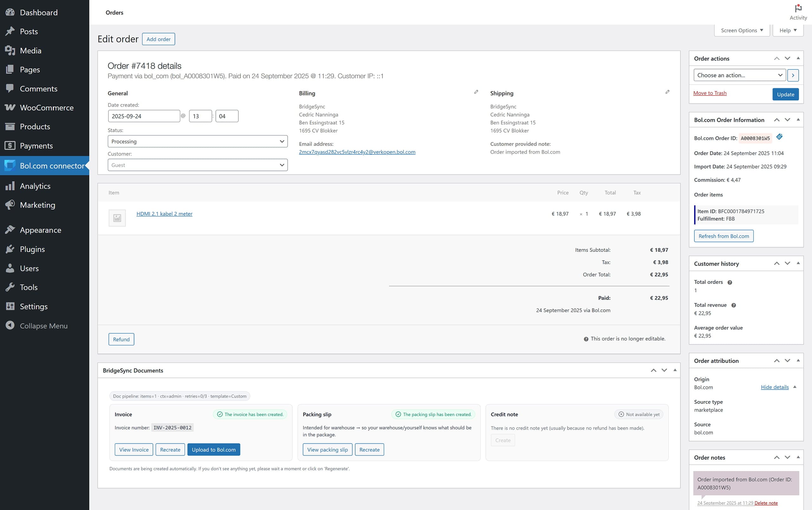812x510 pixels.
Task: Open the Choose an action dropdown
Action: pyautogui.click(x=739, y=75)
